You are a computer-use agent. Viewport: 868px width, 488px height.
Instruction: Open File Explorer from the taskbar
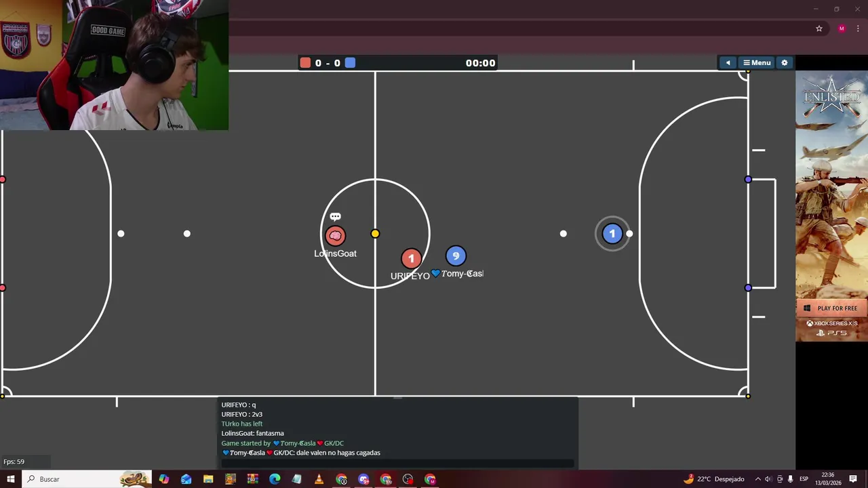[x=208, y=479]
